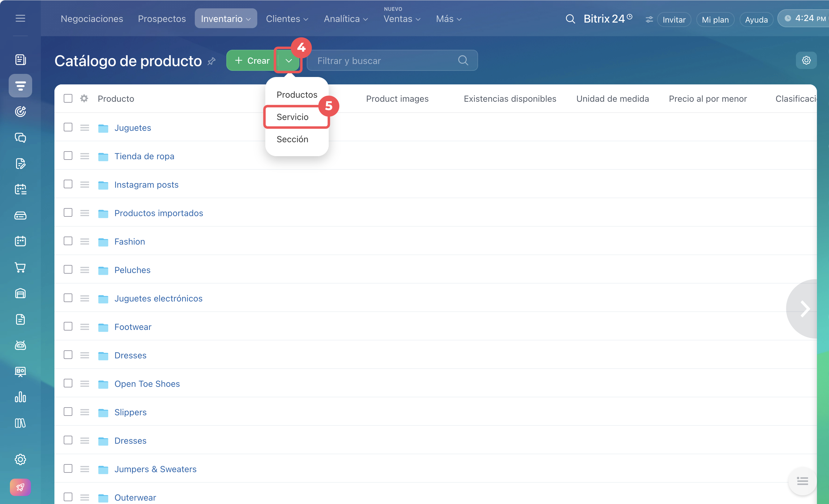
Task: Open the calendar sidebar icon
Action: 20,241
